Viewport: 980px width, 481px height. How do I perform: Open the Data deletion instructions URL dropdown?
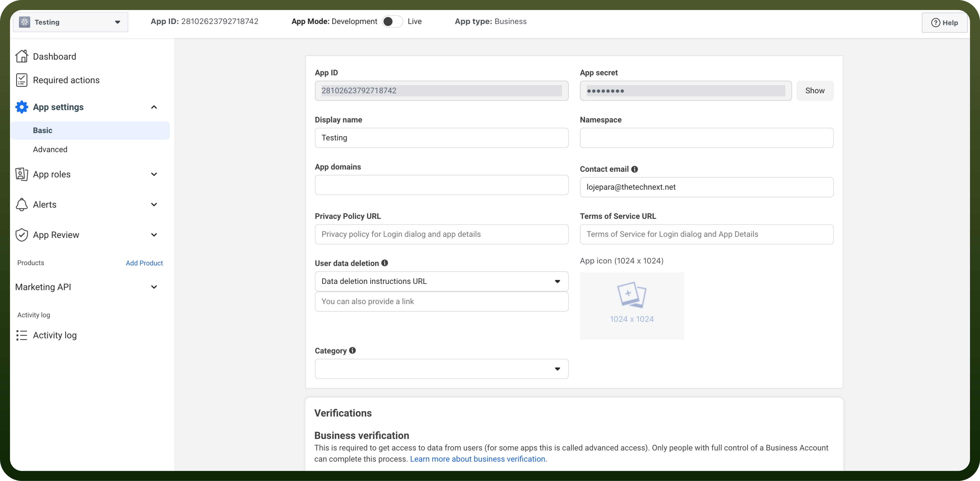[441, 281]
